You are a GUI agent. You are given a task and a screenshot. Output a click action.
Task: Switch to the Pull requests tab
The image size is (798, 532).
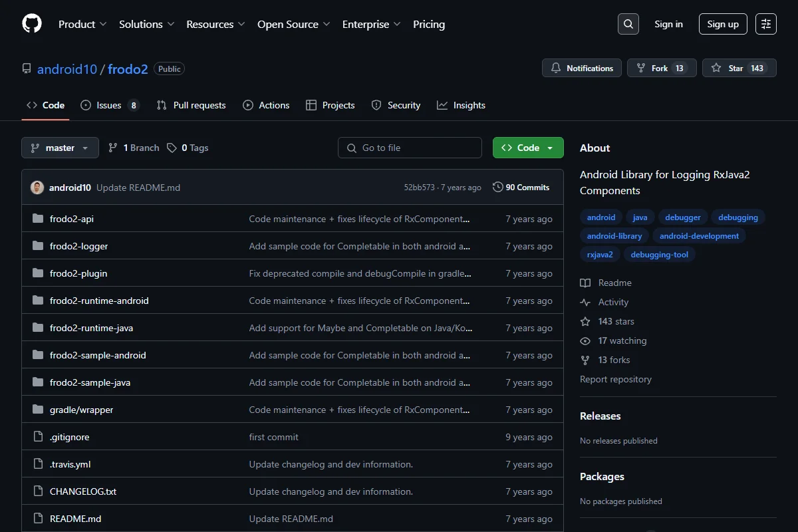point(192,105)
